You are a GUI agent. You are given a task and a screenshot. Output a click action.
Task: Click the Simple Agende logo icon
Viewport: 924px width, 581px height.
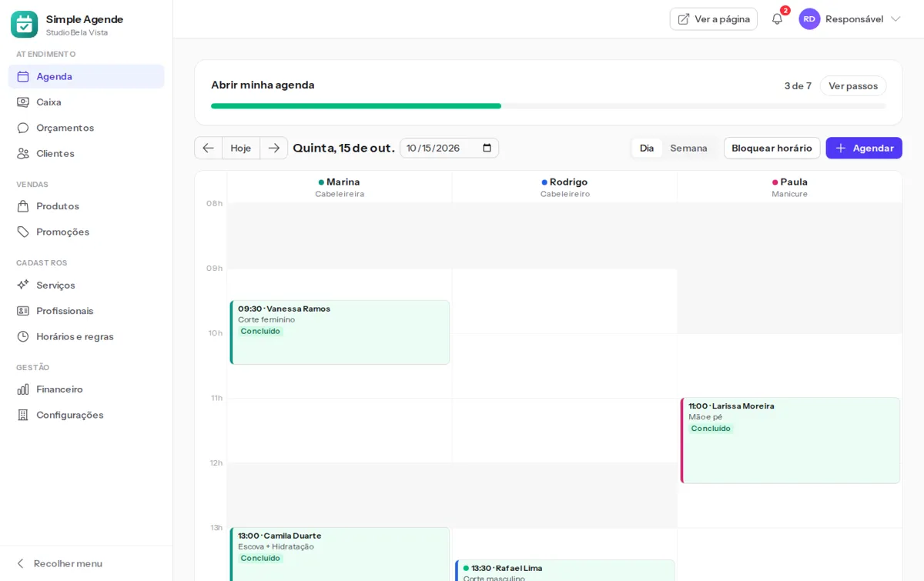[x=24, y=24]
